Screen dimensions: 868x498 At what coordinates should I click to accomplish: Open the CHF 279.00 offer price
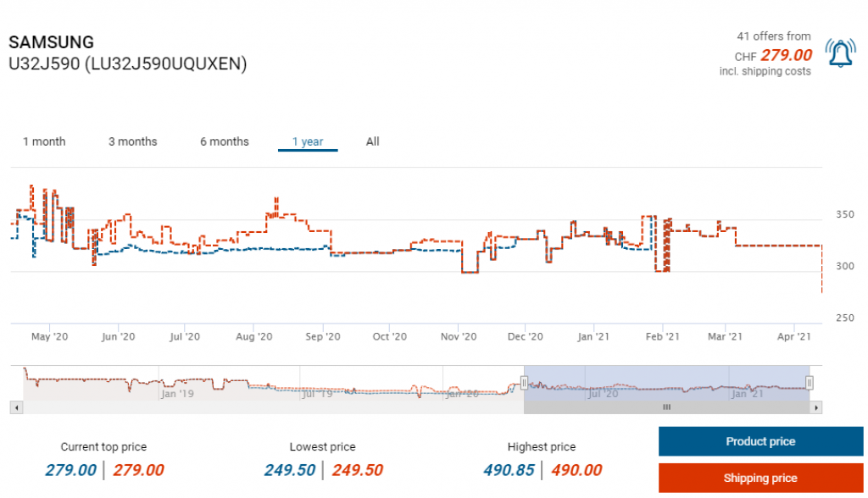(x=786, y=55)
